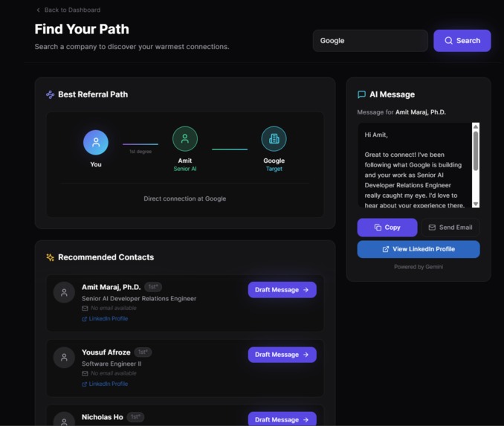
Task: Click the mail icon under Yousuf Afroze
Action: point(85,374)
